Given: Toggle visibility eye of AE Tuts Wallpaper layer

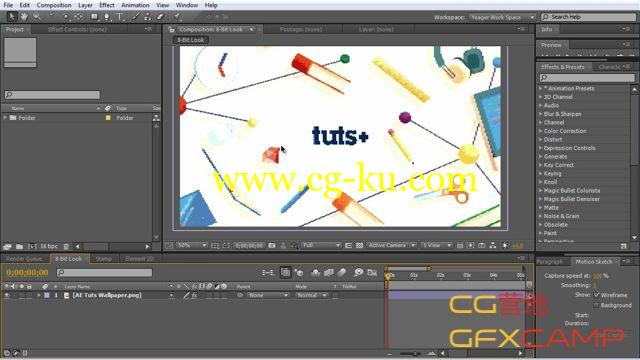Looking at the screenshot, I should [x=7, y=295].
